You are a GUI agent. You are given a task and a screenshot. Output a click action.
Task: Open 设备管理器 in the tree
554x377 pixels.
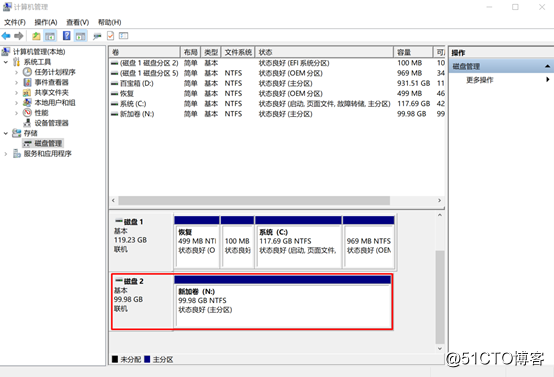click(x=52, y=123)
